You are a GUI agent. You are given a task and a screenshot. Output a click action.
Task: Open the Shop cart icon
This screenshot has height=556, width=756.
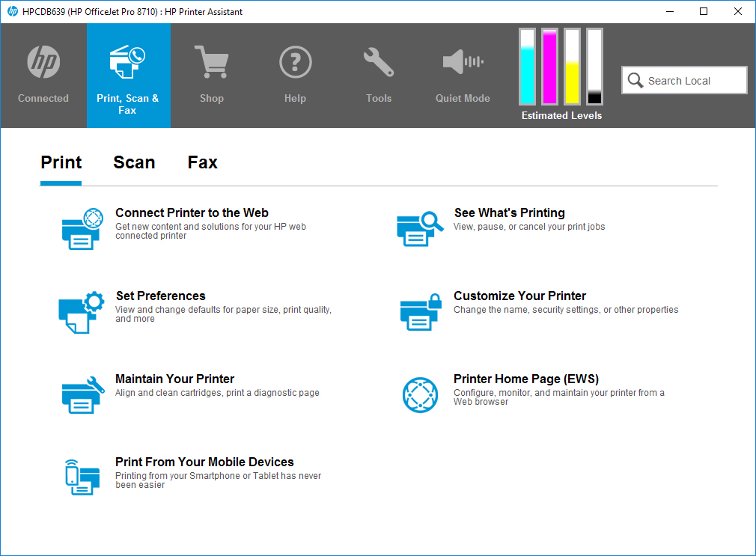click(x=211, y=61)
